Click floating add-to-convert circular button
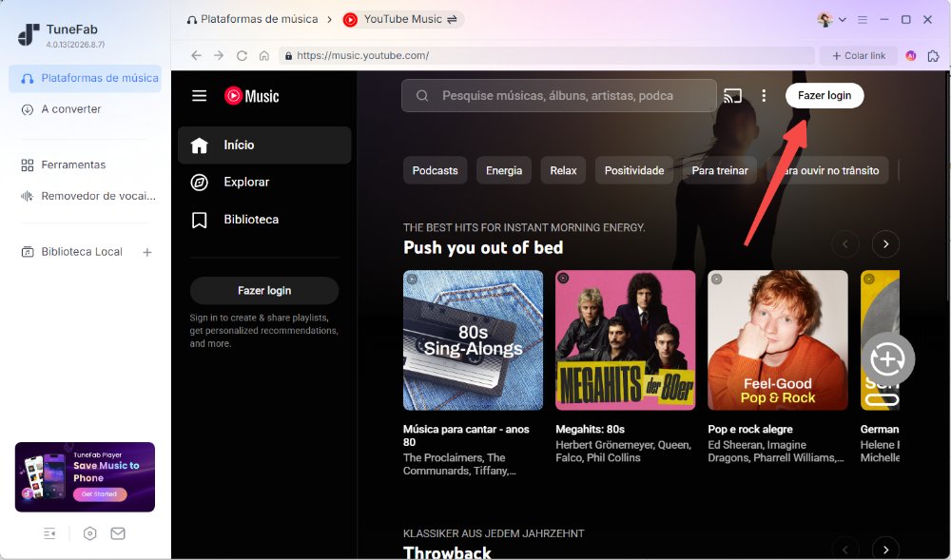The width and height of the screenshot is (951, 560). pyautogui.click(x=888, y=358)
